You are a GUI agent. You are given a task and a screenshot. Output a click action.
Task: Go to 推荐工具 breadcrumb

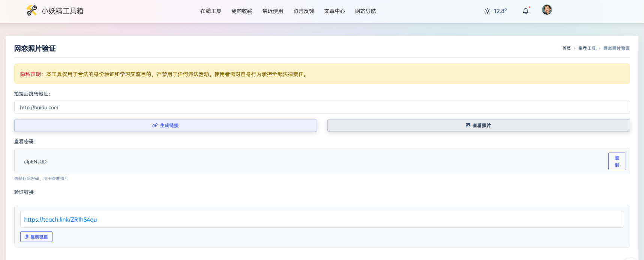(587, 48)
